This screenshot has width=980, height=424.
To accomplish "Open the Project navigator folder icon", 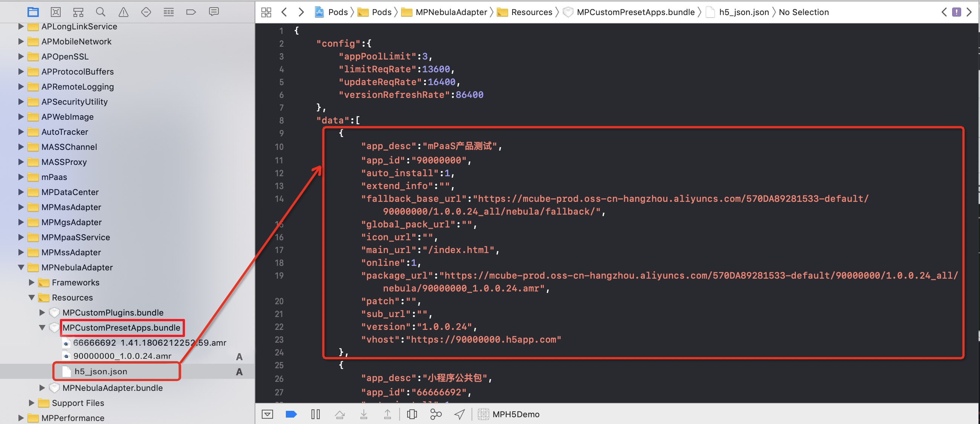I will [x=33, y=12].
